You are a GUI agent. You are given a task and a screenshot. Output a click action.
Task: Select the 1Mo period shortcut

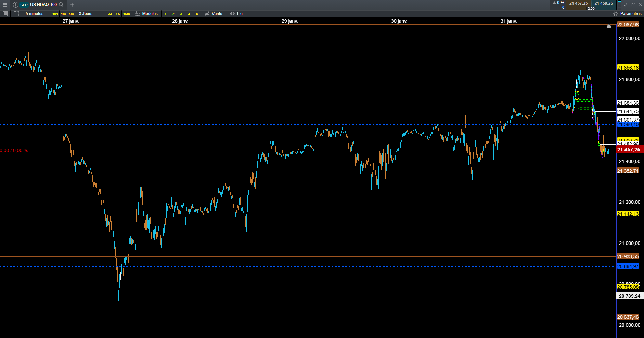(127, 14)
